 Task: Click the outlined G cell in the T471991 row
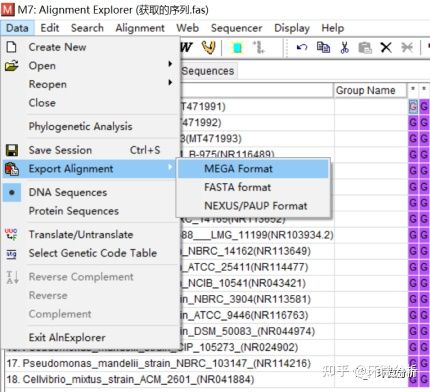[413, 107]
